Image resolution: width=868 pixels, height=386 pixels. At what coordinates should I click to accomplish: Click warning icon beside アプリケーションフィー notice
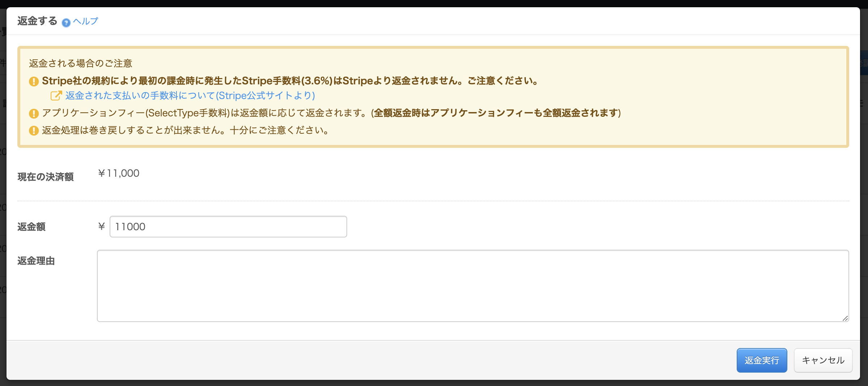tap(34, 113)
